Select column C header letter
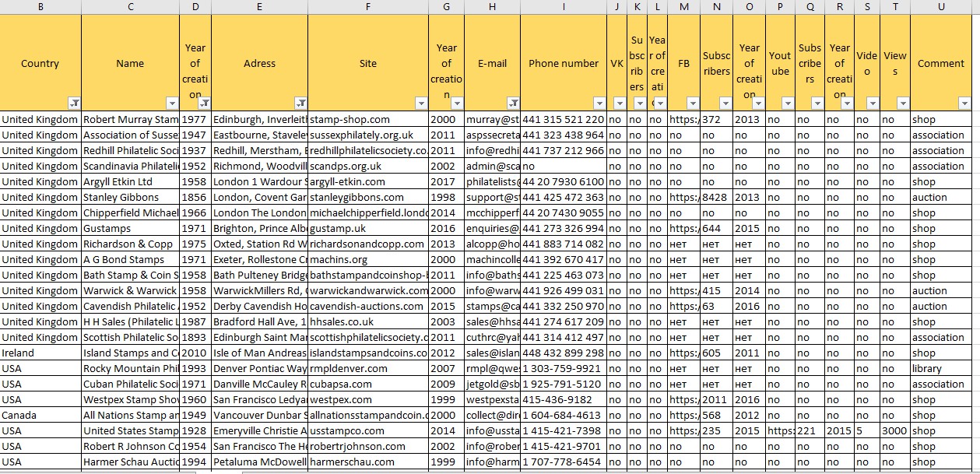The width and height of the screenshot is (980, 474). pyautogui.click(x=130, y=7)
